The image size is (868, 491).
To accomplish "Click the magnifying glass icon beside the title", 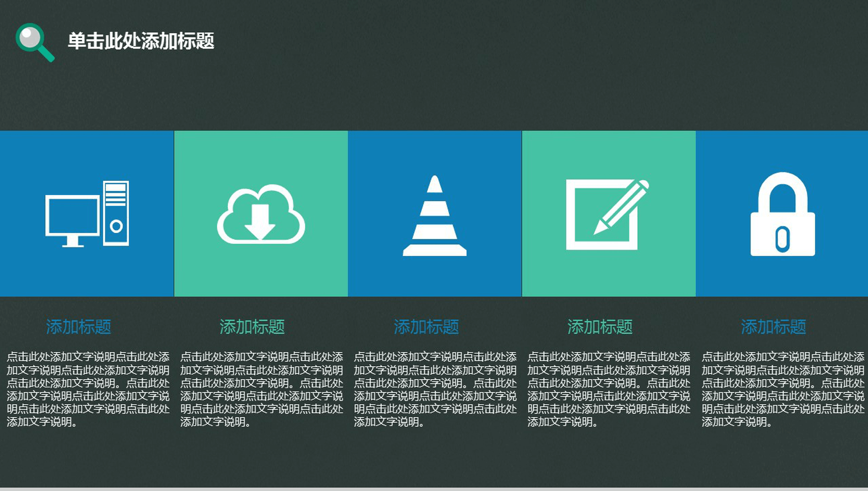I will pyautogui.click(x=35, y=42).
